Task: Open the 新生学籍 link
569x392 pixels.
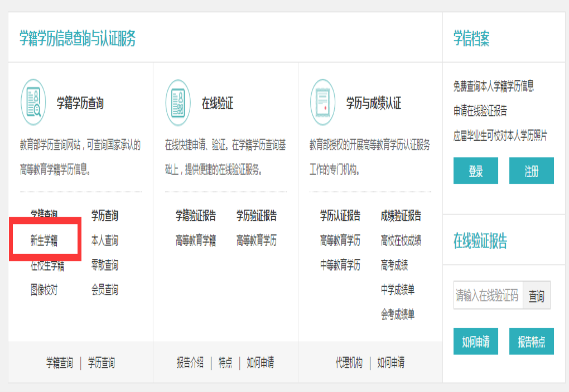Action: [44, 240]
